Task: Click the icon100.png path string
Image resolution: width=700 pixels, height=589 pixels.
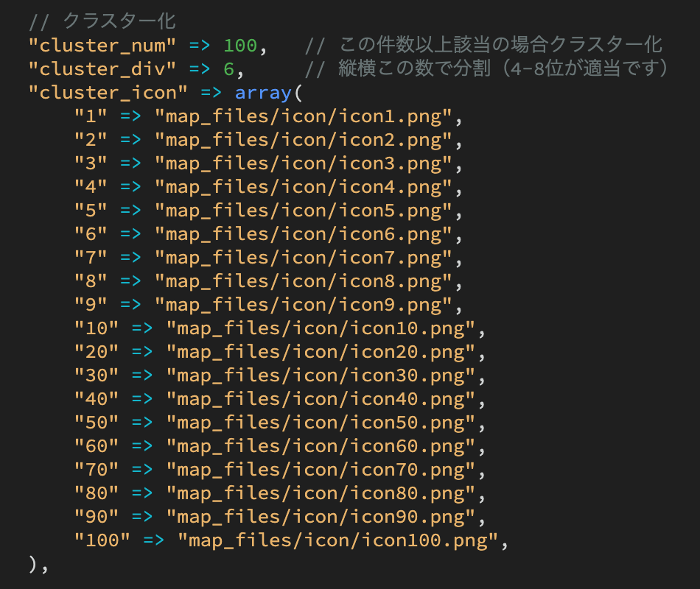Action: click(x=337, y=540)
